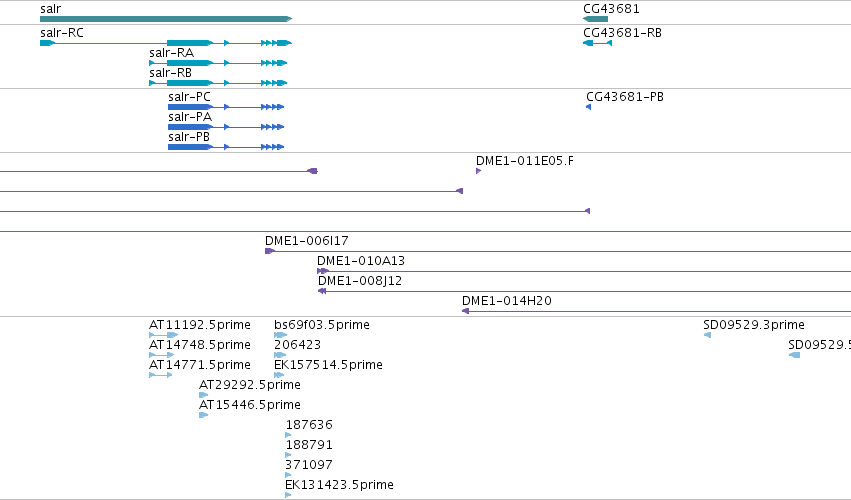
Task: Click the AT11192.5prime EST label
Action: [x=200, y=325]
